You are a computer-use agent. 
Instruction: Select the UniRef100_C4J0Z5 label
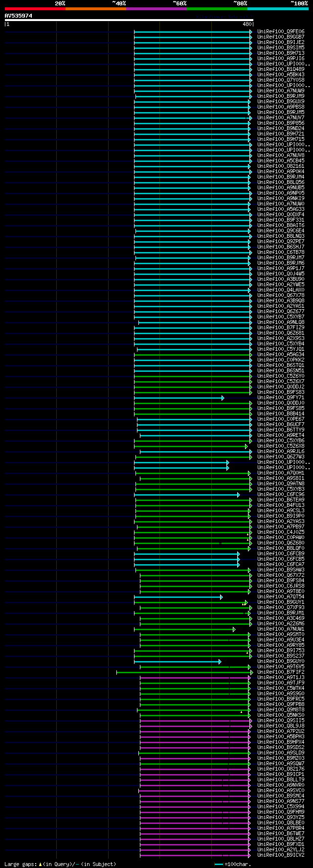[281, 532]
